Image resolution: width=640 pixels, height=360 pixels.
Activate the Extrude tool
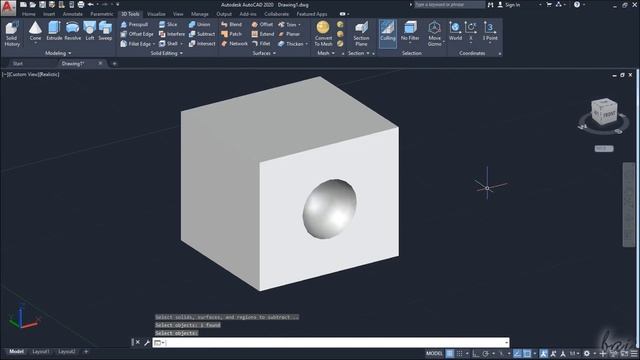pos(54,31)
